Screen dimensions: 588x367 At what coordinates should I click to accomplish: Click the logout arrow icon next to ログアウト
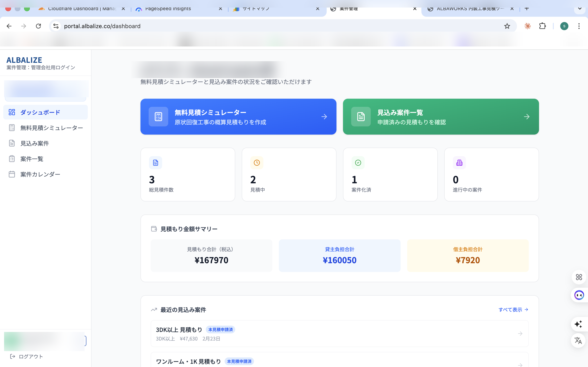[x=13, y=356]
